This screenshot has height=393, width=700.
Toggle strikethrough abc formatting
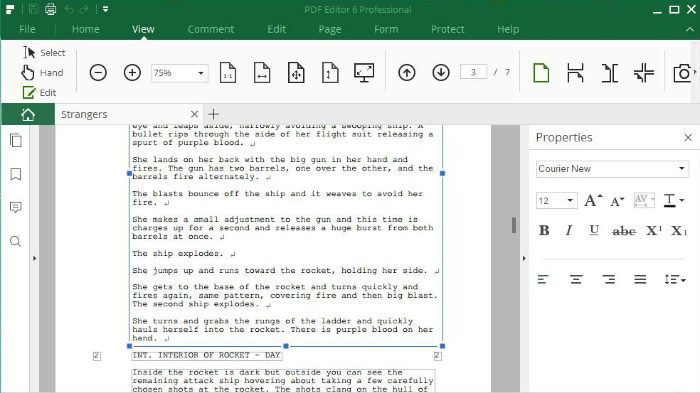pos(624,231)
